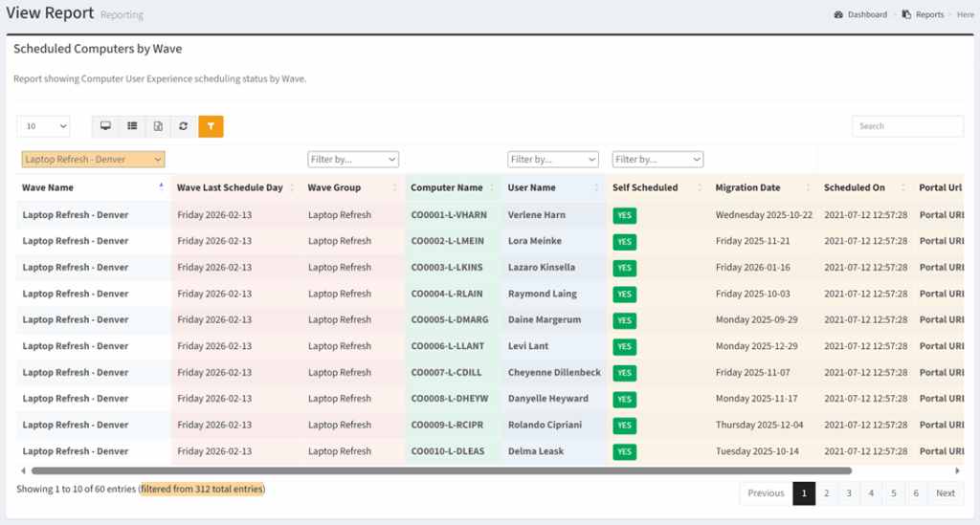Refresh the report with the reload icon
The width and height of the screenshot is (980, 525).
(x=183, y=126)
